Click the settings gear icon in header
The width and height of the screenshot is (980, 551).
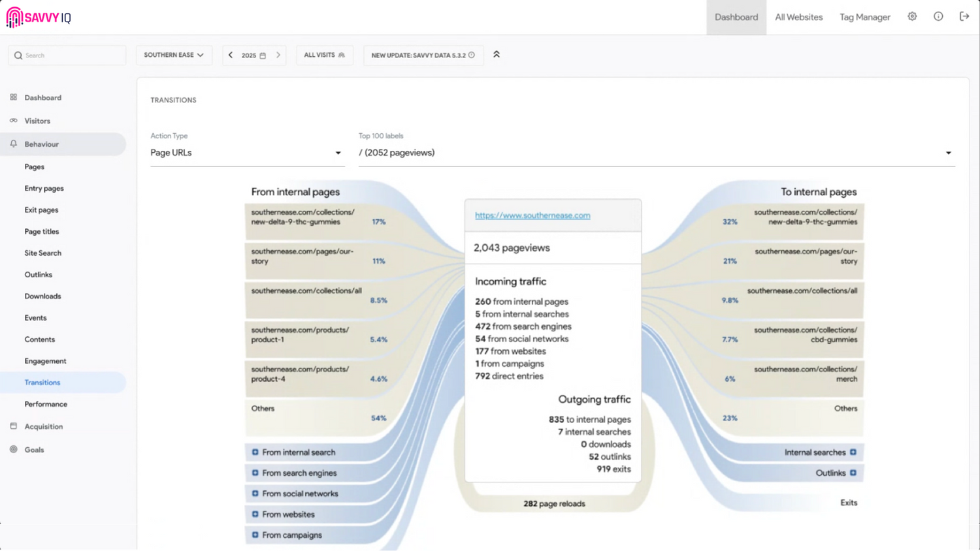point(912,17)
